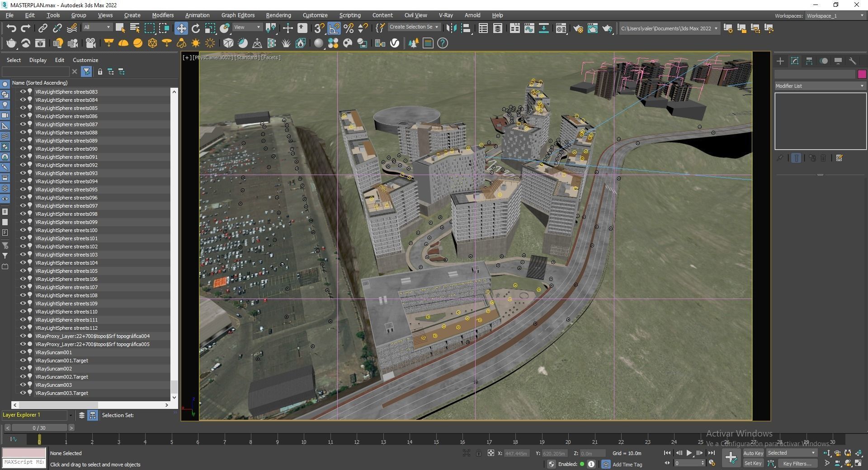Open the Graph Editors menu
Screen dimensions: 868x470
(x=238, y=15)
